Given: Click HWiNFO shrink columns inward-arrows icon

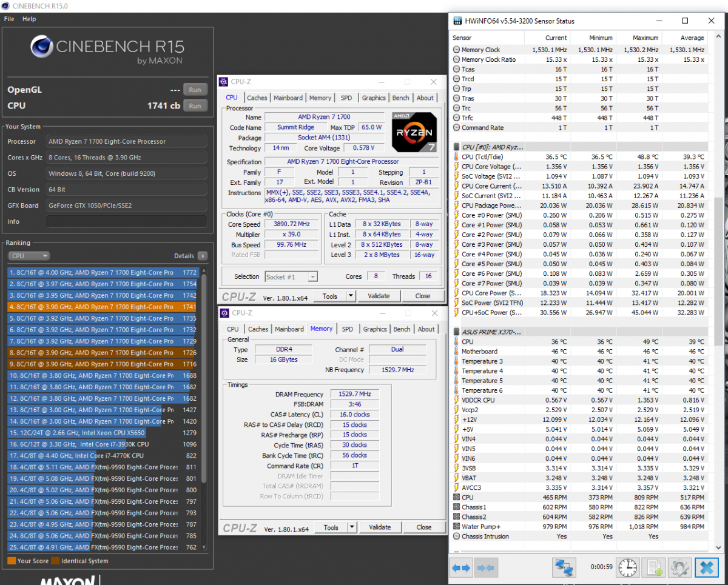Looking at the screenshot, I should coord(487,568).
